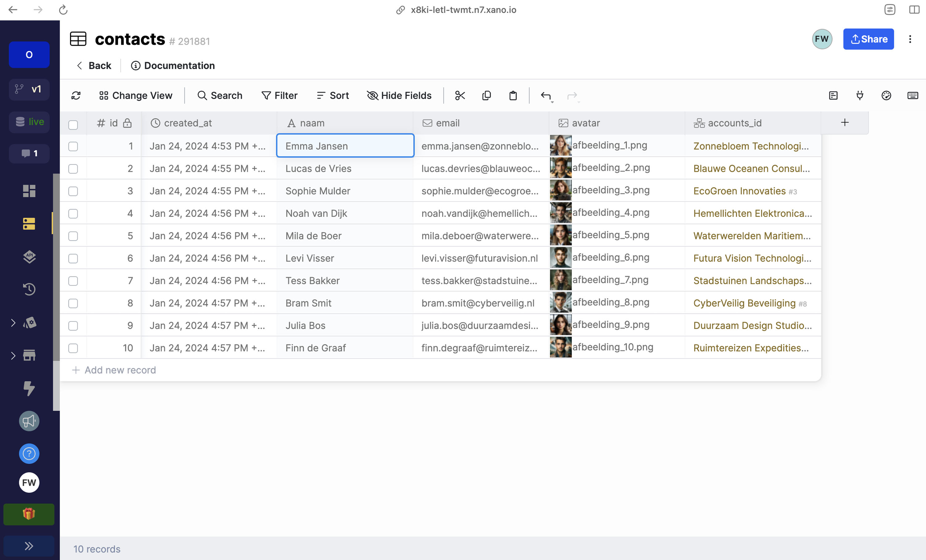Image resolution: width=926 pixels, height=560 pixels.
Task: Open the afbeelding_3.png avatar thumbnail
Action: point(560,190)
